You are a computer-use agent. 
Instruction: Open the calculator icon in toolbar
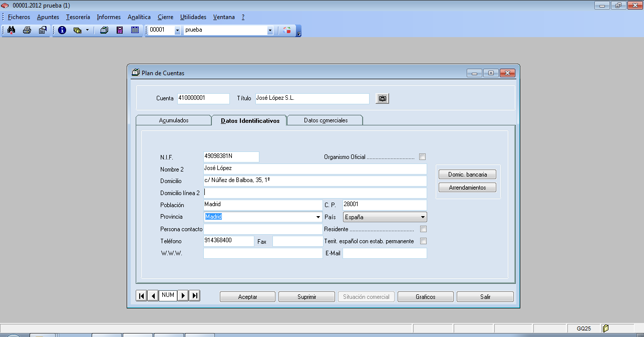[x=120, y=30]
